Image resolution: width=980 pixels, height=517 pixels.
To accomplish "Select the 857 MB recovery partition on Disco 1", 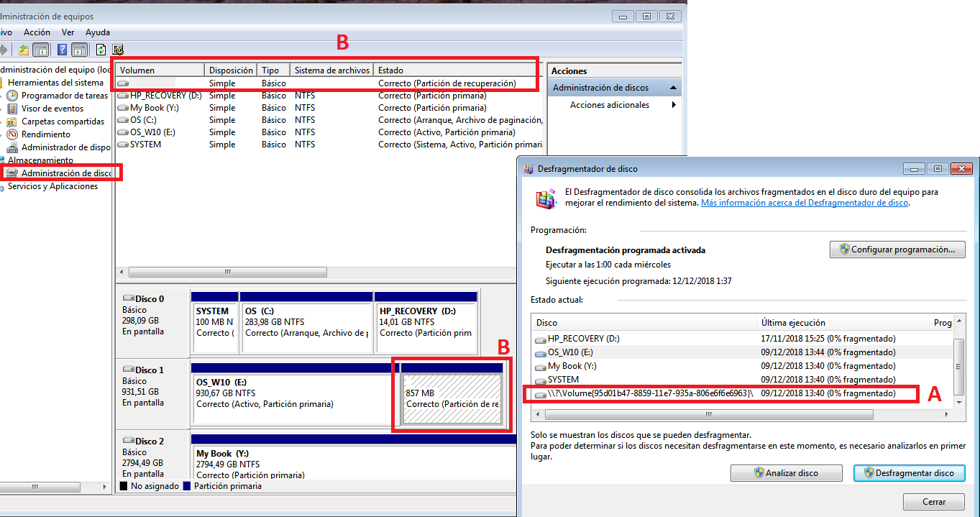I will [452, 399].
